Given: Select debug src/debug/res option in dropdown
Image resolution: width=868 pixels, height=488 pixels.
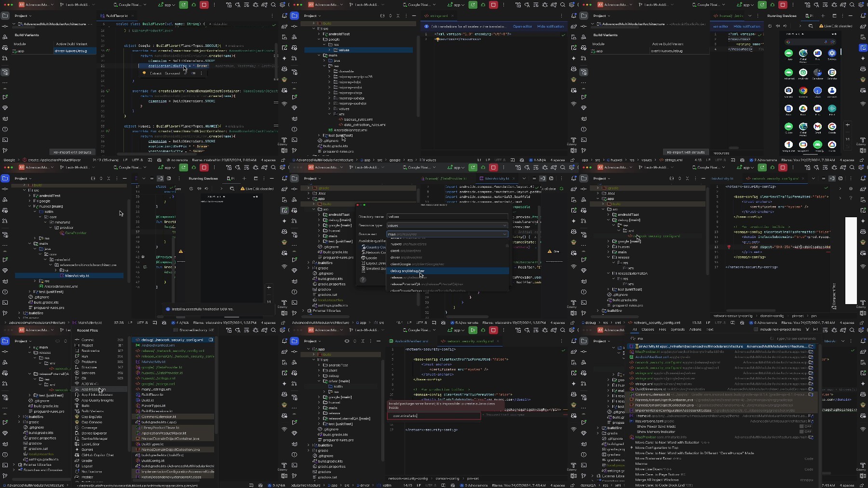Looking at the screenshot, I should tap(448, 271).
